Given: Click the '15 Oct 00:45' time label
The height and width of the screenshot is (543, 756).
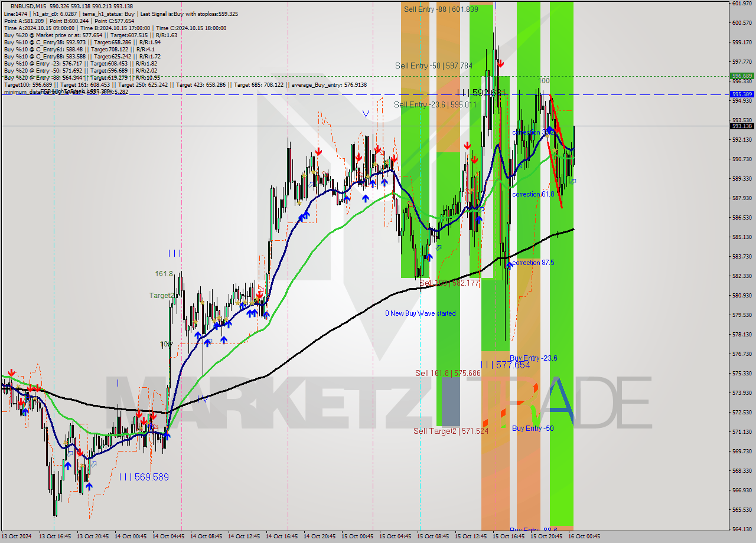Looking at the screenshot, I should click(x=357, y=537).
